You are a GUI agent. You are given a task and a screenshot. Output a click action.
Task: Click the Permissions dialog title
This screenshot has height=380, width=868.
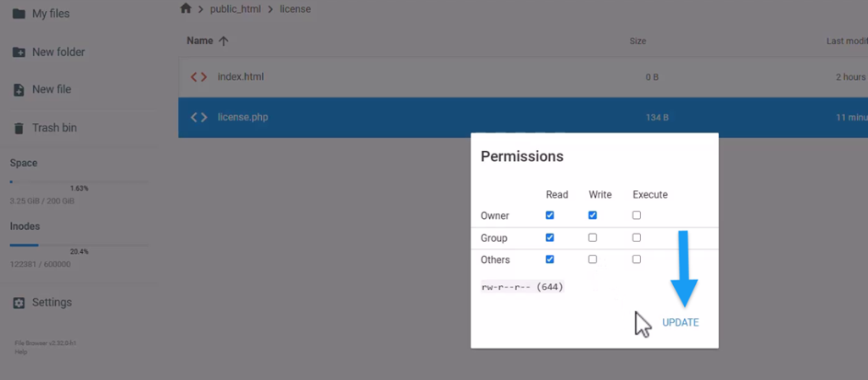(x=522, y=157)
